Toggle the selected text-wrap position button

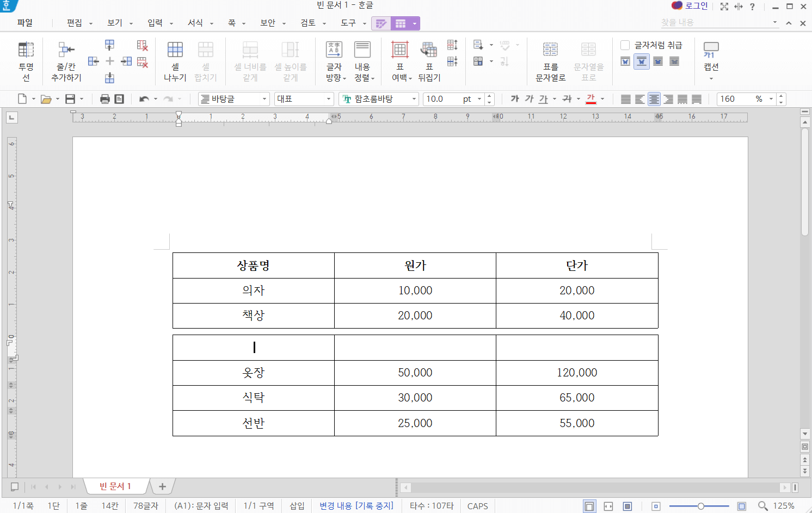point(642,61)
